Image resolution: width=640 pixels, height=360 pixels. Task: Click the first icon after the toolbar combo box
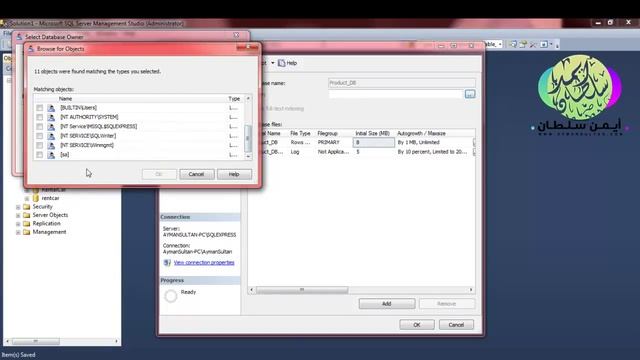point(513,44)
